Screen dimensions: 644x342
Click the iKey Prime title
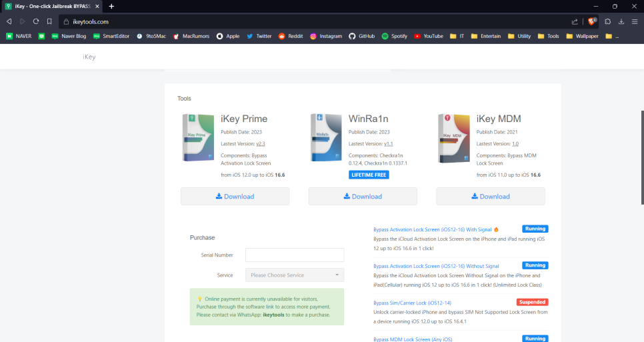point(244,119)
